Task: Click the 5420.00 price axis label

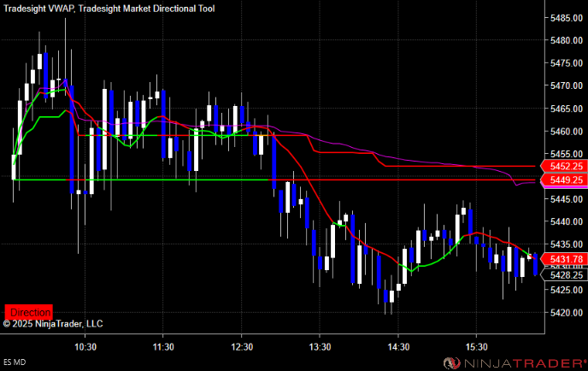Action: (x=567, y=313)
